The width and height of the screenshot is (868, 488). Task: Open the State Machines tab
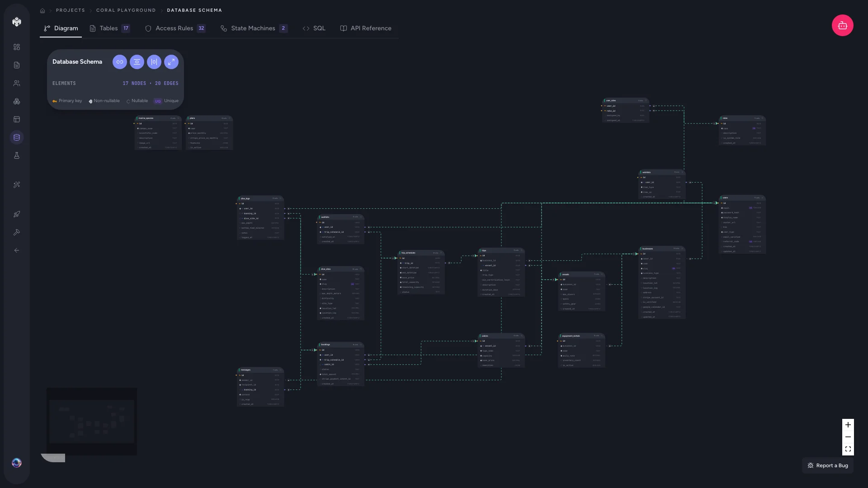point(254,28)
